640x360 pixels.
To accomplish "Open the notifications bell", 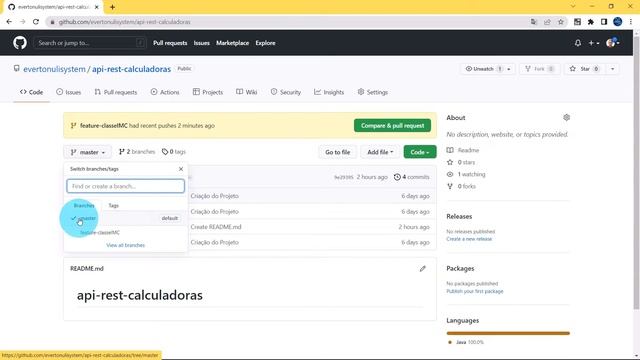I will 578,43.
